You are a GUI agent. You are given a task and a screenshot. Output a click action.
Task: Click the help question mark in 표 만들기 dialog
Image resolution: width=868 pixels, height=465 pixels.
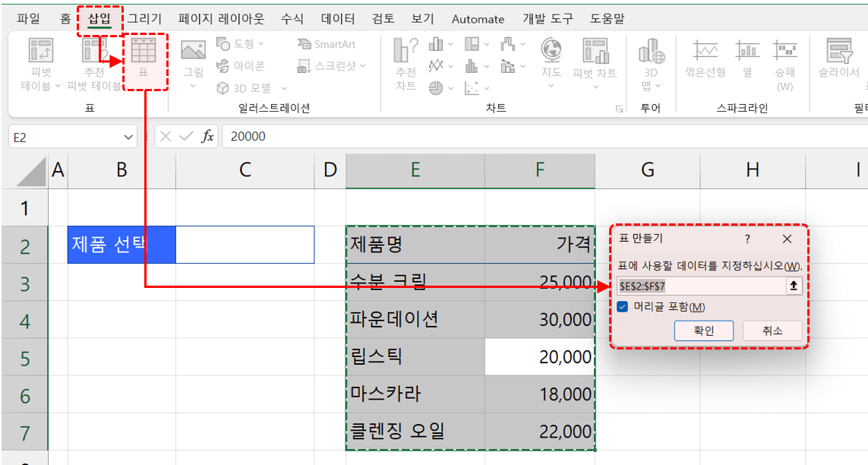747,239
